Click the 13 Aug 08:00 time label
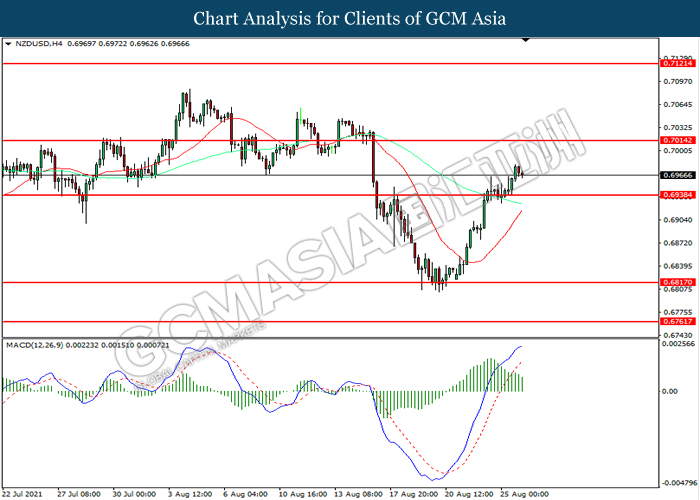This screenshot has height=500, width=700. (x=358, y=494)
